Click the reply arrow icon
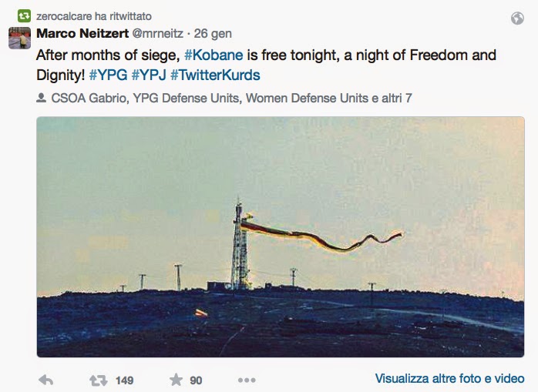 (45, 380)
